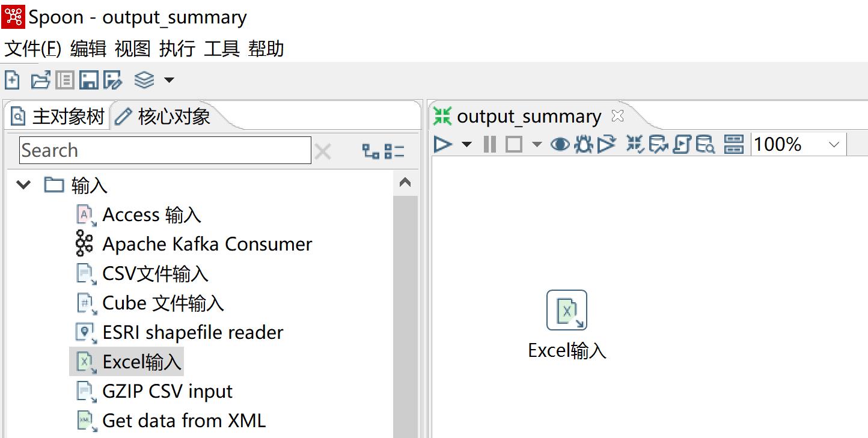This screenshot has width=868, height=438.
Task: Click the steps tree vertical scrollbar track
Action: (405, 317)
